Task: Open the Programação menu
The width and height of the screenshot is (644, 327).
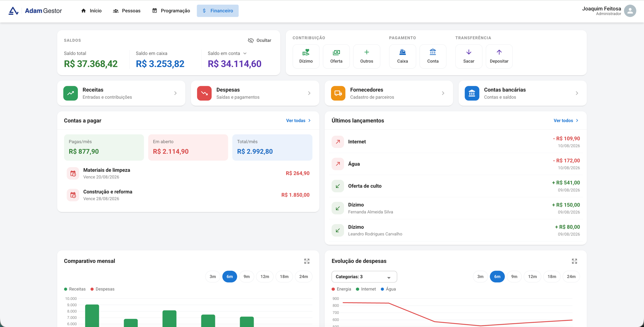Action: click(x=171, y=11)
